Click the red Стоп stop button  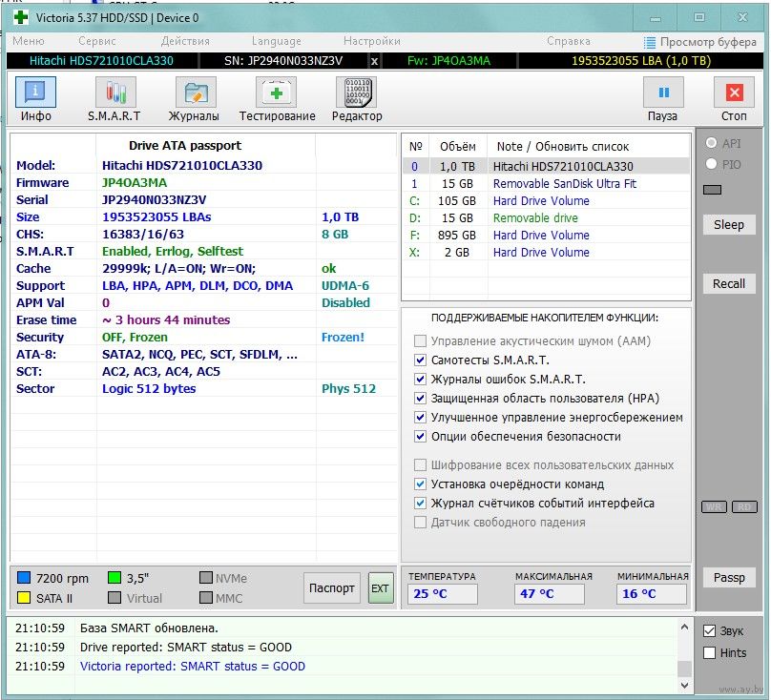coord(734,92)
